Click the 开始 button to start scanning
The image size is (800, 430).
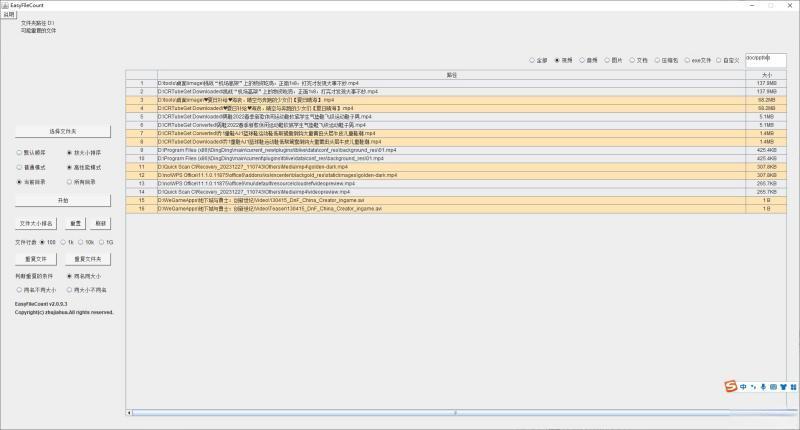coord(63,200)
